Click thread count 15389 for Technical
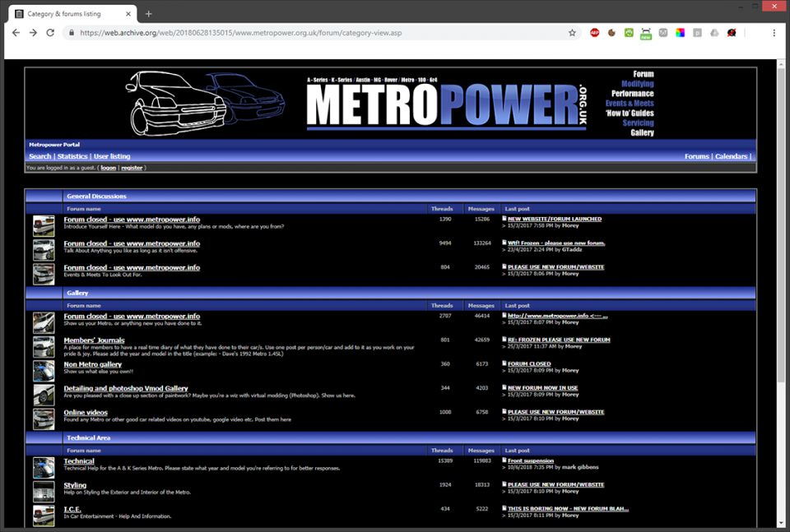Viewport: 790px width, 532px height. click(x=445, y=460)
